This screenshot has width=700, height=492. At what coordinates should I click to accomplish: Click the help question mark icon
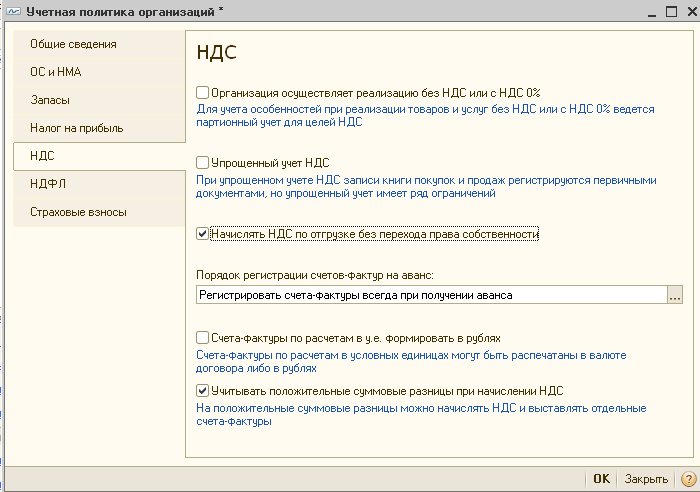click(689, 479)
